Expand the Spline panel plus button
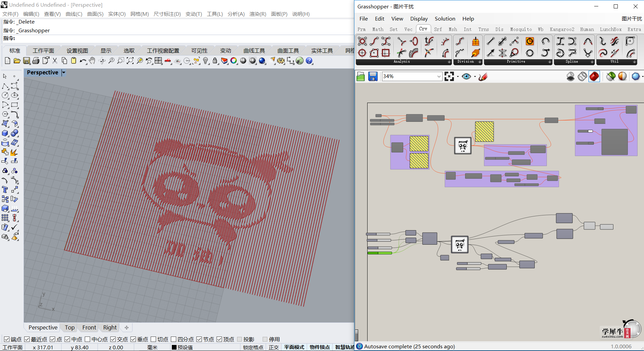 592,62
